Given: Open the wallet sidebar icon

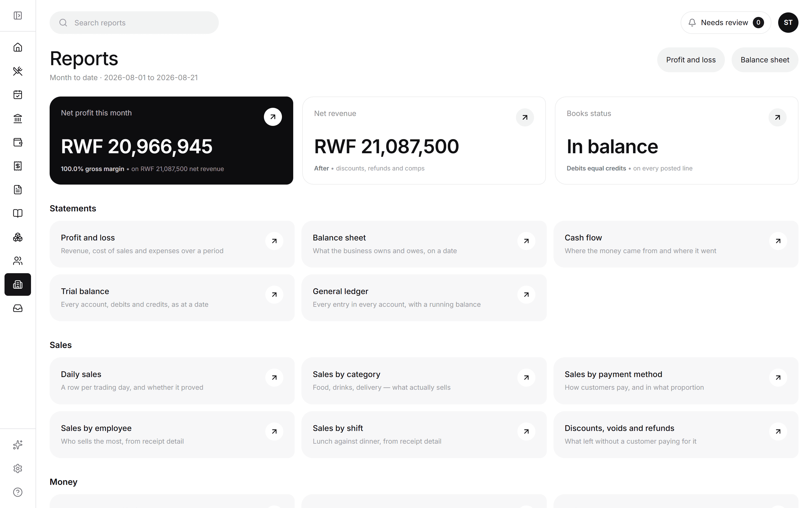Looking at the screenshot, I should coord(18,142).
